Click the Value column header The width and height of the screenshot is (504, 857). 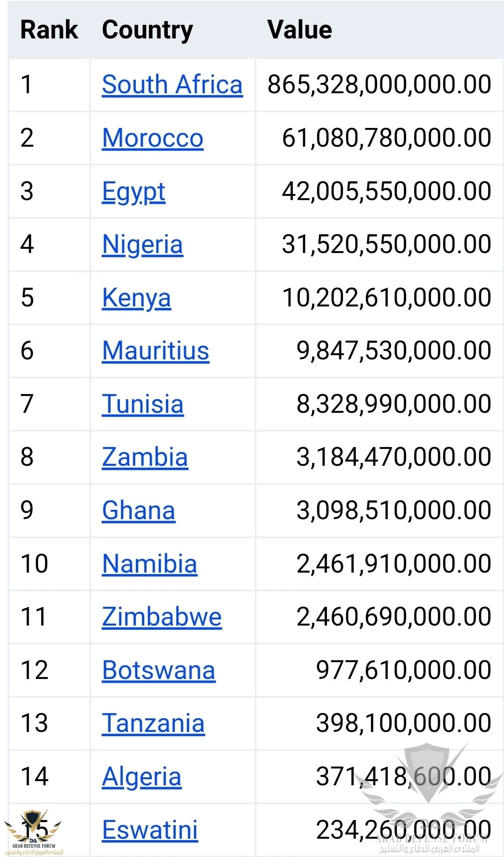(300, 30)
